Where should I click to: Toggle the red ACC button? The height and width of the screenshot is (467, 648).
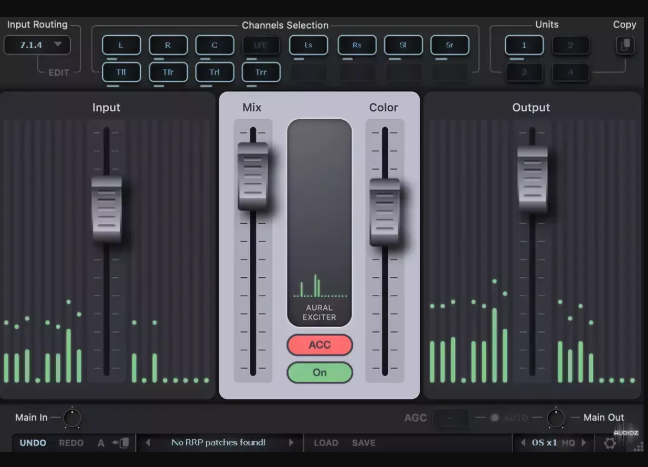(x=319, y=345)
